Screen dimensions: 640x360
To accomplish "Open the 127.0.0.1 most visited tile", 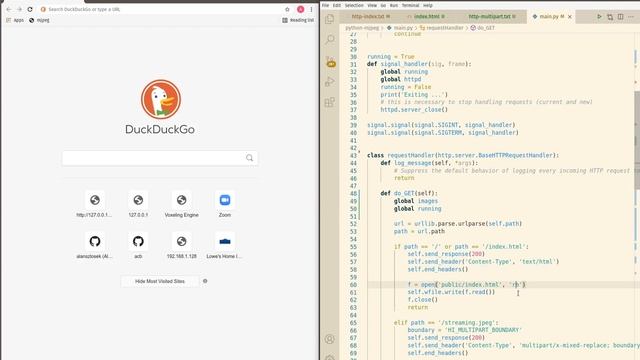I will click(x=138, y=205).
